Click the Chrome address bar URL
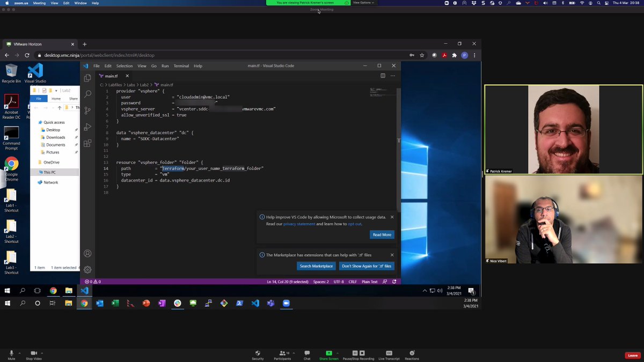Screen dimensions: 644x362 click(x=99, y=55)
